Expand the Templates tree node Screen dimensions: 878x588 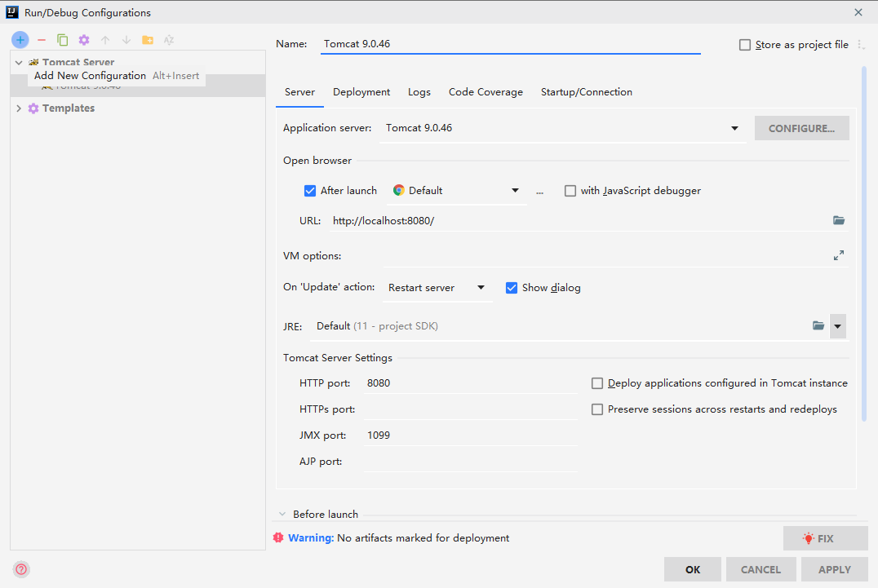point(19,108)
